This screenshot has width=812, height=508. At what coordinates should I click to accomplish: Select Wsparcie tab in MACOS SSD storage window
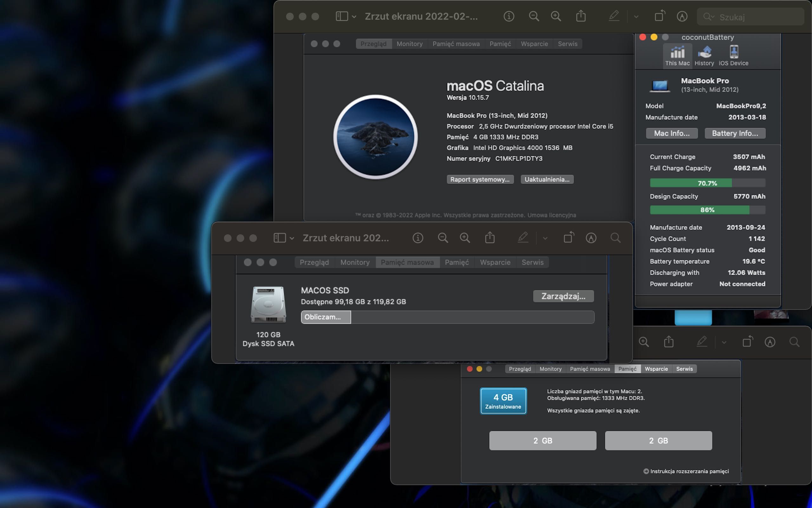(495, 262)
